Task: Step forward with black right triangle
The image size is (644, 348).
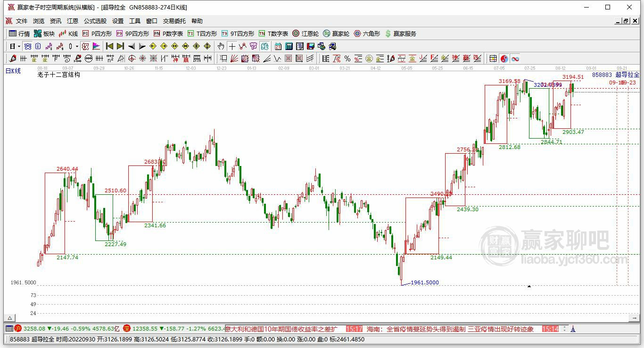Action: tap(142, 46)
